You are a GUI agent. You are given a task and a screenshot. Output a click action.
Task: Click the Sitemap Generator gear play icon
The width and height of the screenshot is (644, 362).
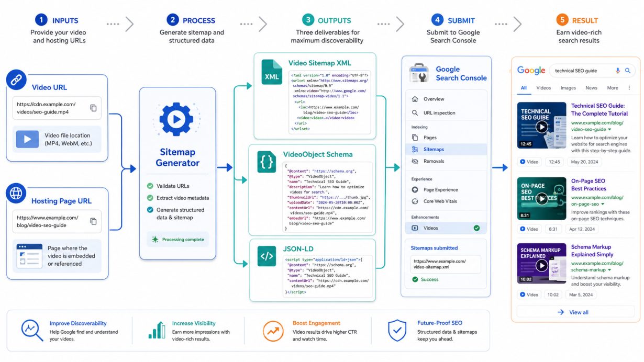176,119
